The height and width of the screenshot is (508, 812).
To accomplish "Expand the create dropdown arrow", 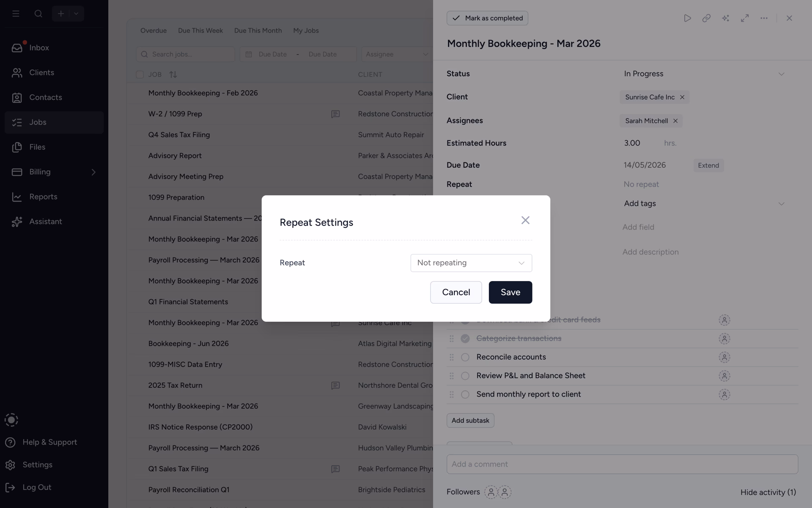I will pyautogui.click(x=76, y=14).
